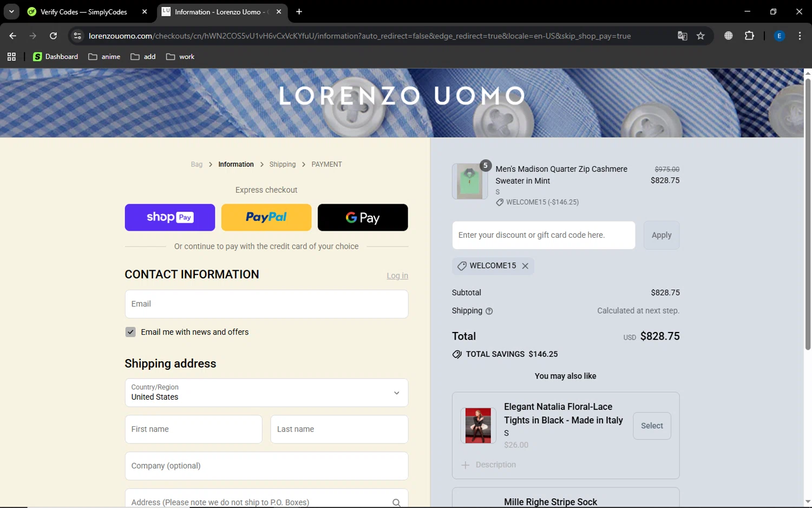Click the browser address bar URL
Viewport: 812px width, 508px height.
(359, 36)
